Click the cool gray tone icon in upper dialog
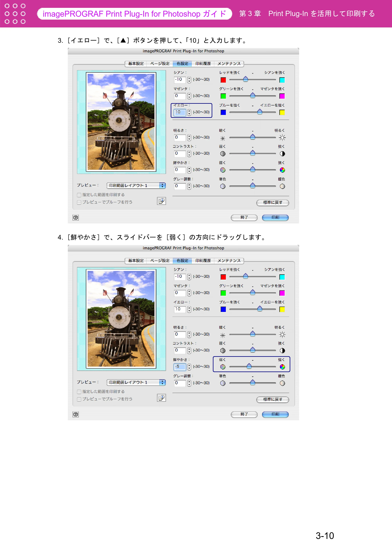The height and width of the screenshot is (555, 392). pyautogui.click(x=223, y=186)
